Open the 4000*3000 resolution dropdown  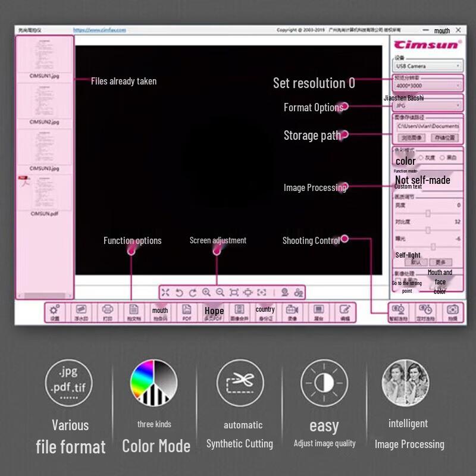tap(428, 86)
